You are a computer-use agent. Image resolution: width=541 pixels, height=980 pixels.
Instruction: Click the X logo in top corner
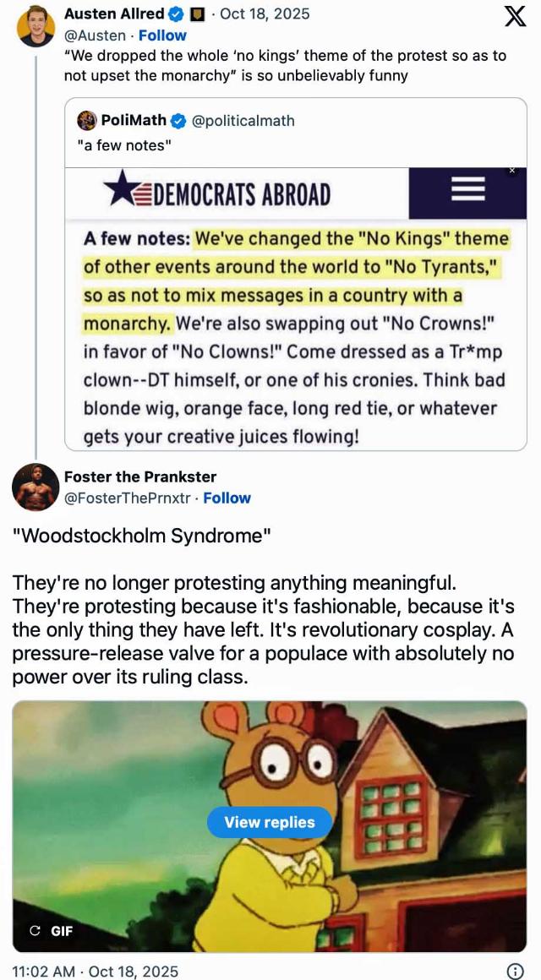click(x=515, y=17)
